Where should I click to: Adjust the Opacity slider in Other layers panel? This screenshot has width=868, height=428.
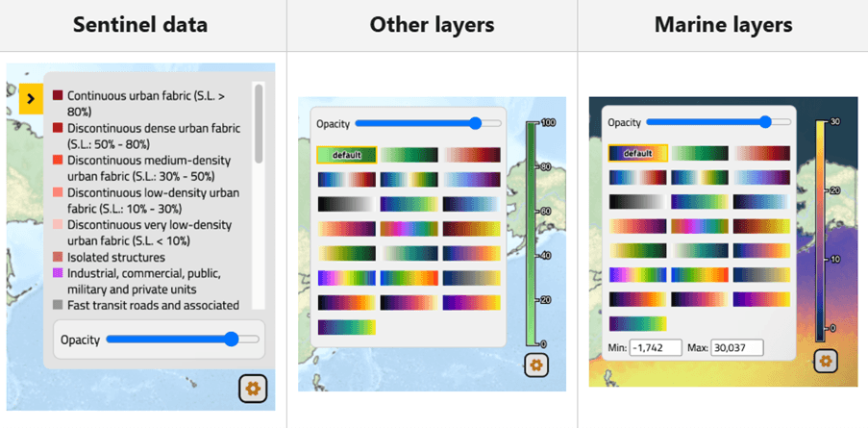tap(475, 123)
